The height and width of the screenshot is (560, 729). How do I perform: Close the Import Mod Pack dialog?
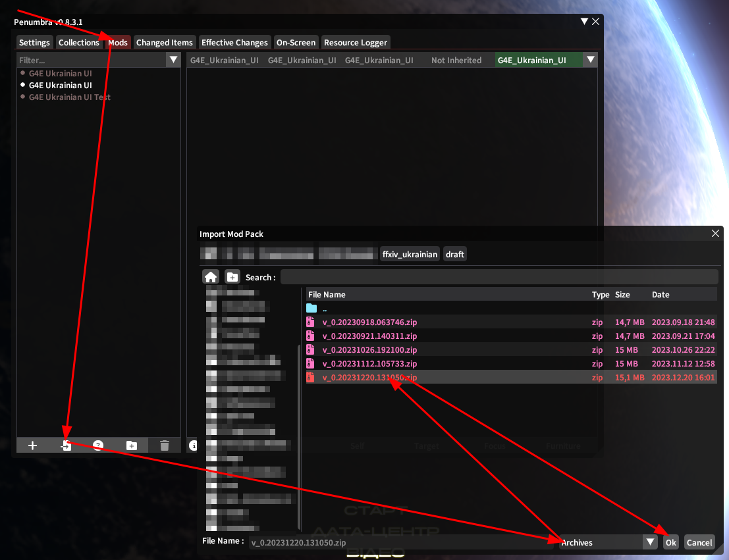[x=716, y=234]
